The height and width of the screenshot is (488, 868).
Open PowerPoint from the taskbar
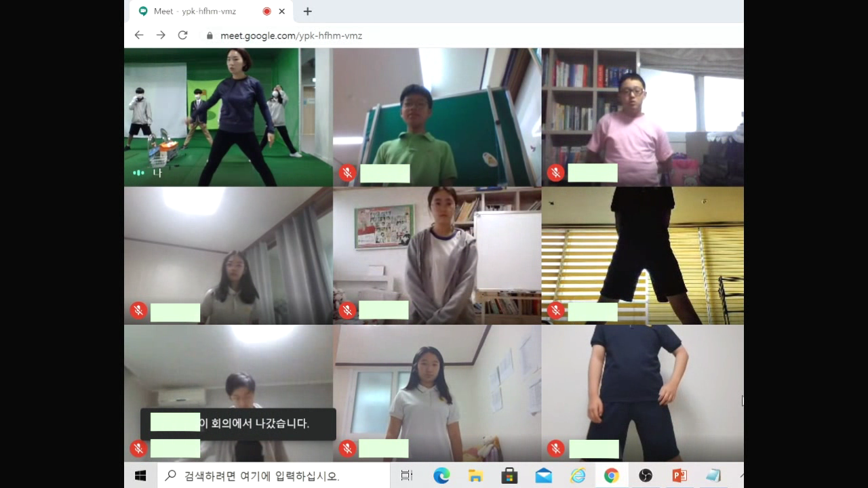pos(679,476)
